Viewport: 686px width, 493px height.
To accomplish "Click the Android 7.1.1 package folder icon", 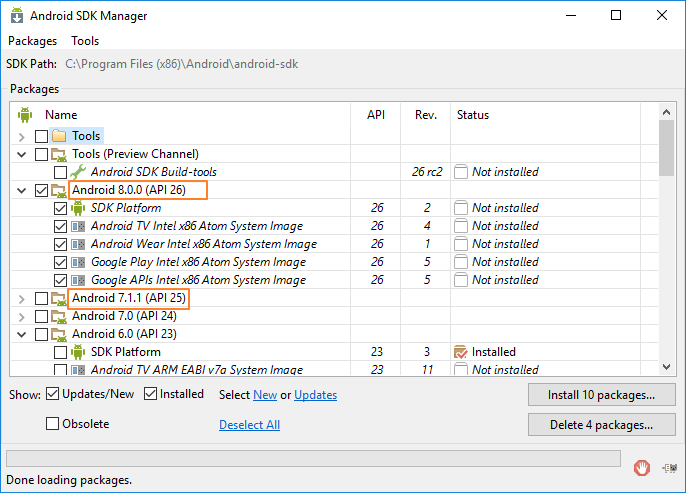I will click(59, 298).
